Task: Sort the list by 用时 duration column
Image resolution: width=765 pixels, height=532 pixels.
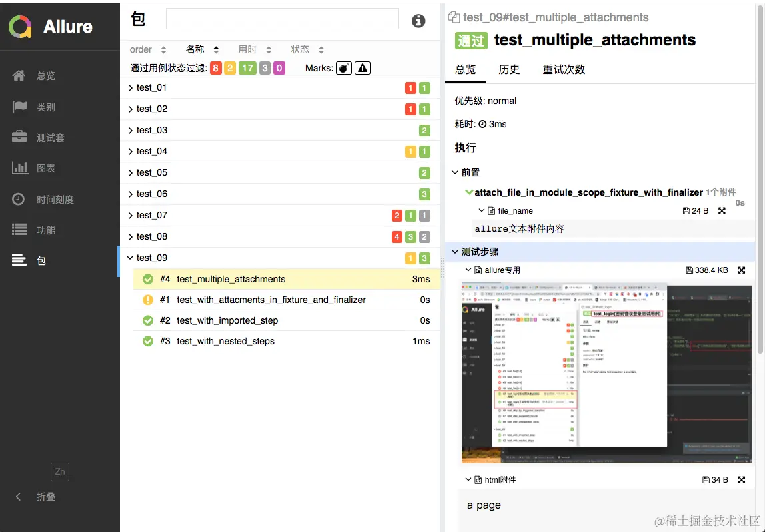Action: click(x=254, y=49)
